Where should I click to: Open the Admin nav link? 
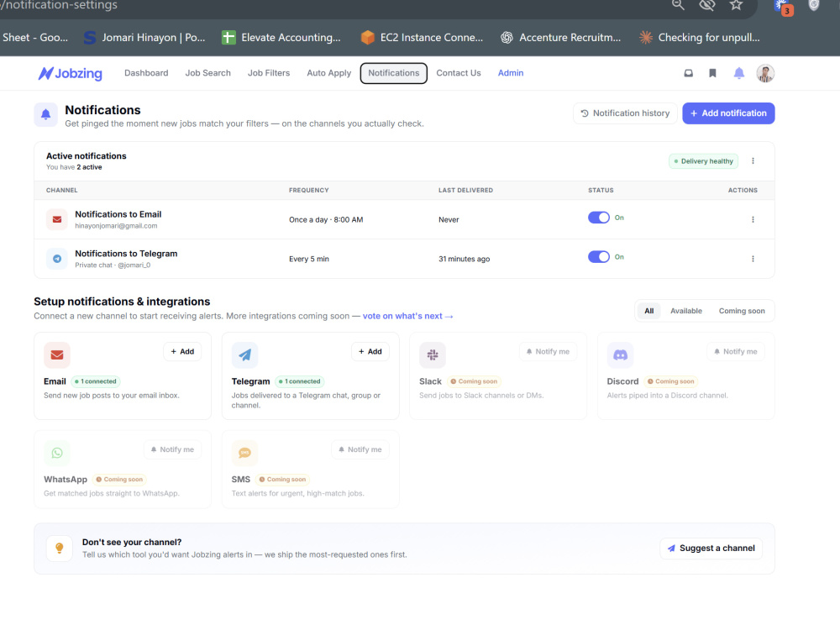coord(511,73)
